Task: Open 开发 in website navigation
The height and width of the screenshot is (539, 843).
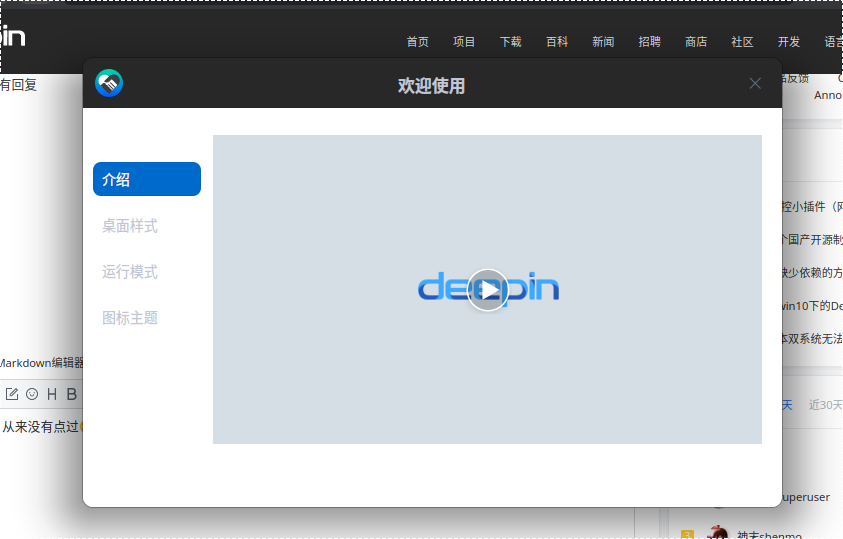Action: click(x=789, y=42)
